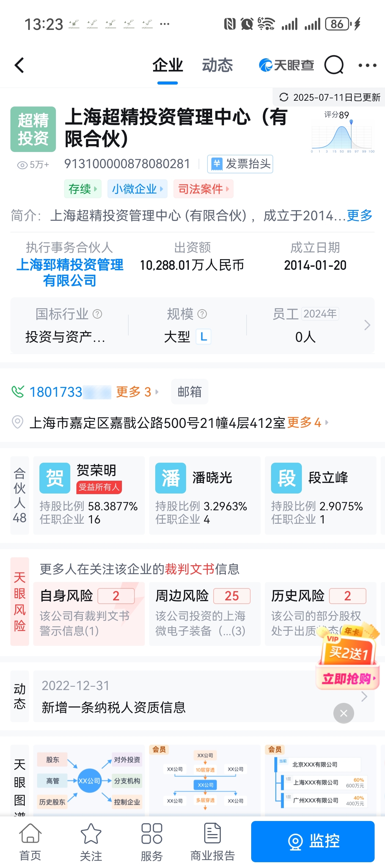Expand the 司法案件 tag
385x868 pixels.
click(203, 189)
